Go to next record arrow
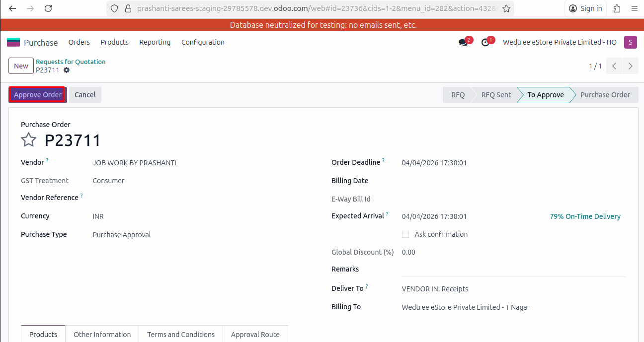 click(x=631, y=66)
